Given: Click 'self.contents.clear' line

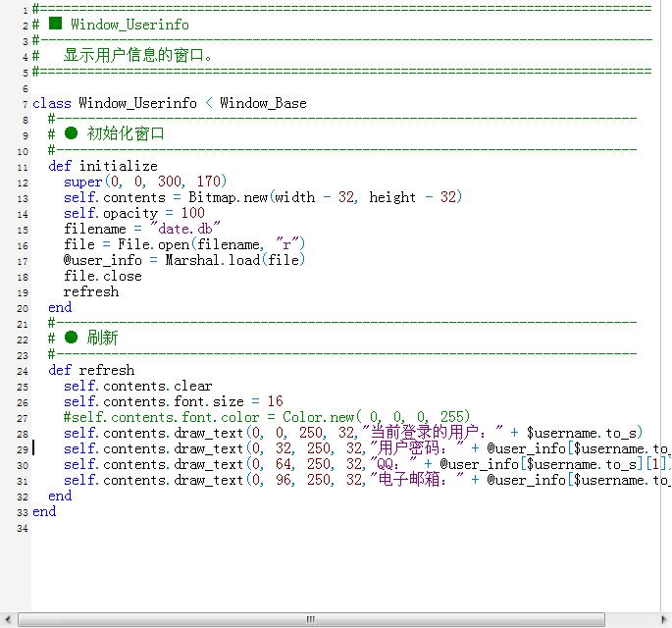Looking at the screenshot, I should pos(138,387).
